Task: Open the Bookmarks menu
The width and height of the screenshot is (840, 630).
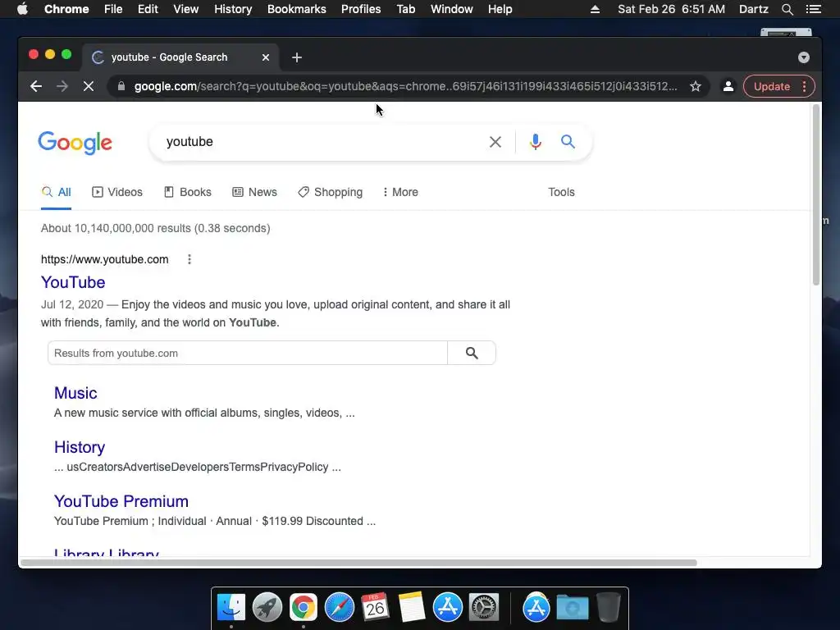Action: click(x=297, y=9)
